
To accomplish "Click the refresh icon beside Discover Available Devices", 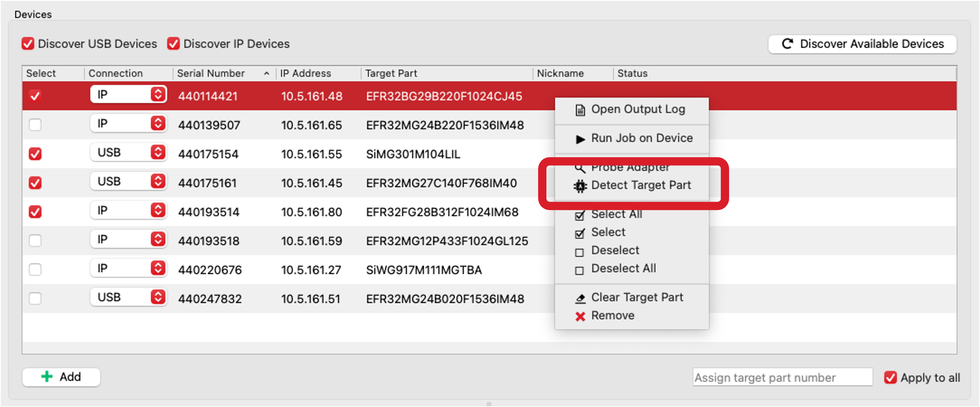I will point(787,44).
